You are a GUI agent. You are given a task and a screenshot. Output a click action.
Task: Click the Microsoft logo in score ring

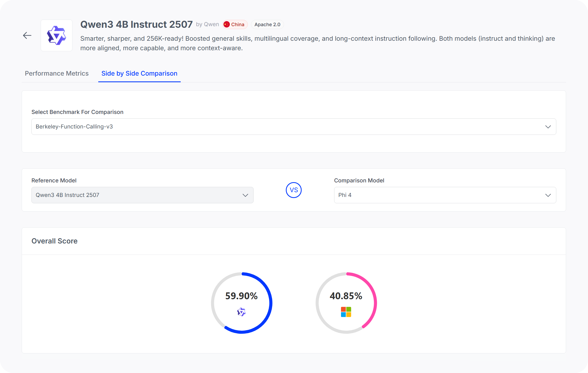[x=346, y=312]
